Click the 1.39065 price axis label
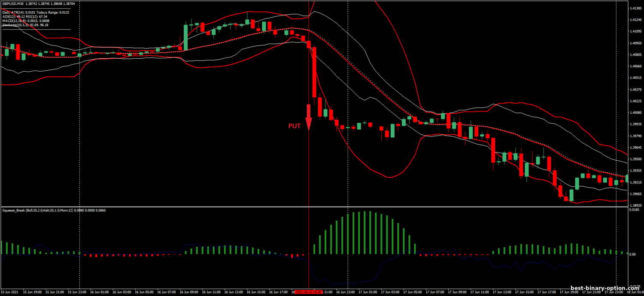Image resolution: width=644 pixels, height=296 pixels. pyautogui.click(x=635, y=193)
